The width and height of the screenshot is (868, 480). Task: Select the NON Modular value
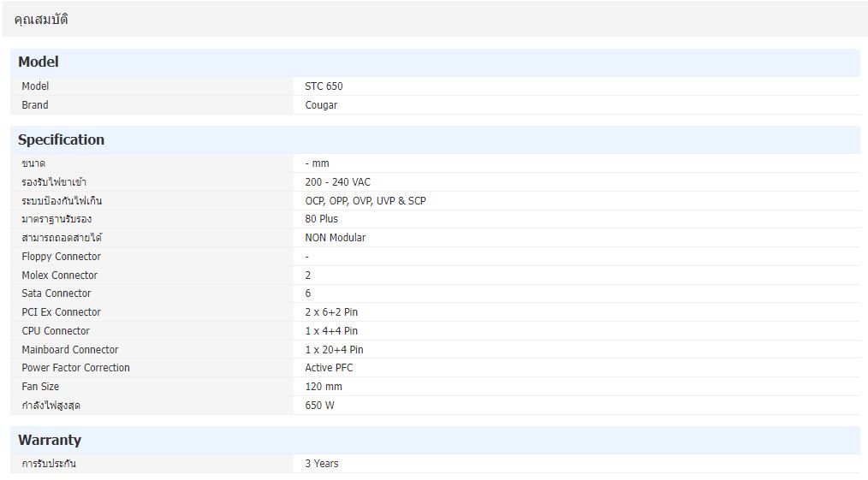pos(335,238)
